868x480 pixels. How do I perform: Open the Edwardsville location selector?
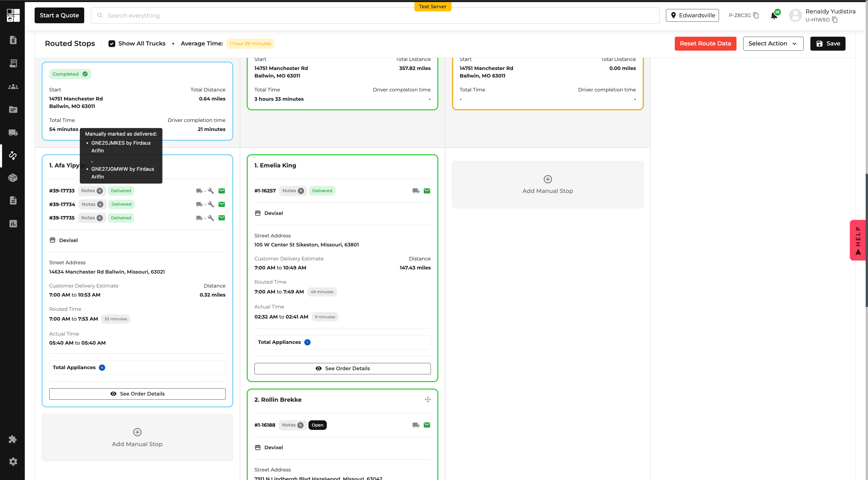pyautogui.click(x=692, y=16)
